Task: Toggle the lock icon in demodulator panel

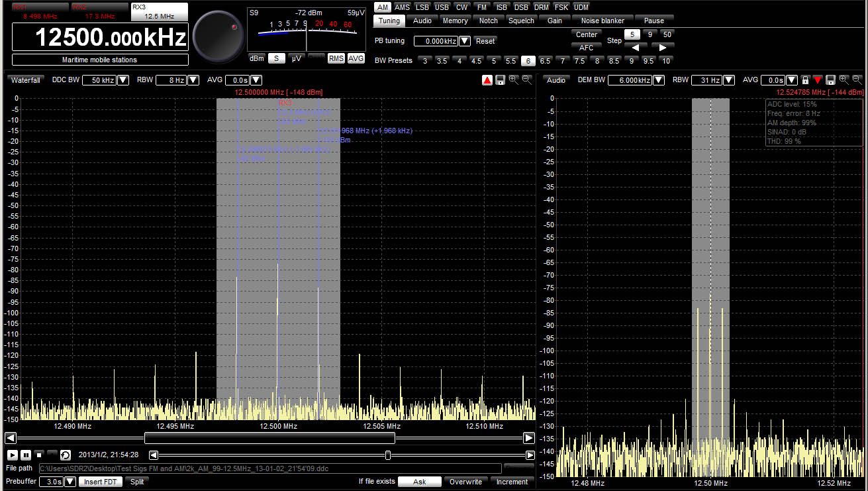Action: pos(805,80)
